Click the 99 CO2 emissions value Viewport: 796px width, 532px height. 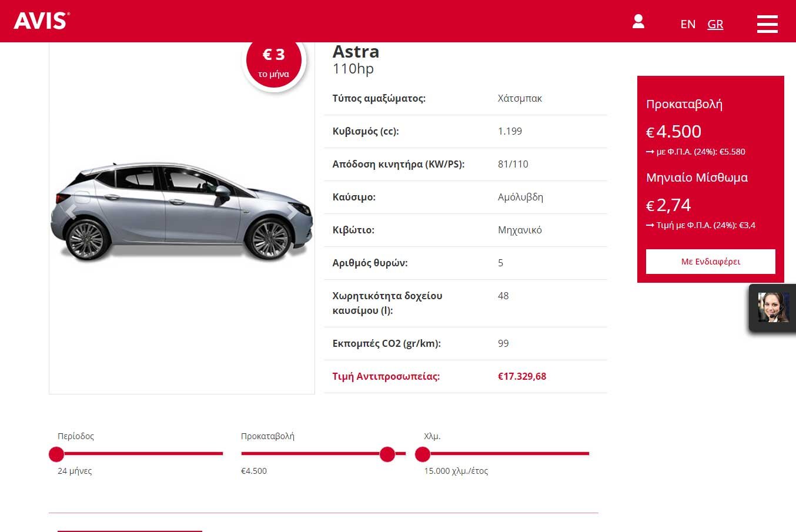coord(503,343)
